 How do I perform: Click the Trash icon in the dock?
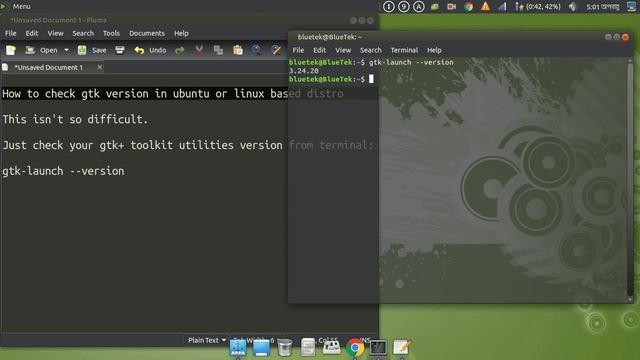[284, 348]
